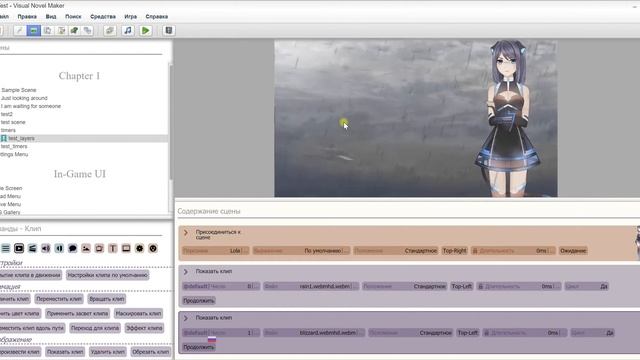Select 'I am waiting for someone' scene
The image size is (640, 360).
pos(31,106)
